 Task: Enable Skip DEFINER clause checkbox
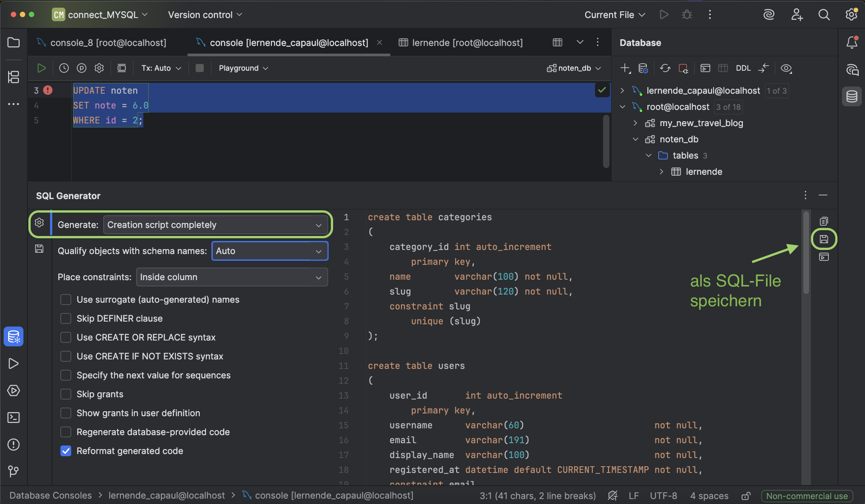(x=66, y=318)
